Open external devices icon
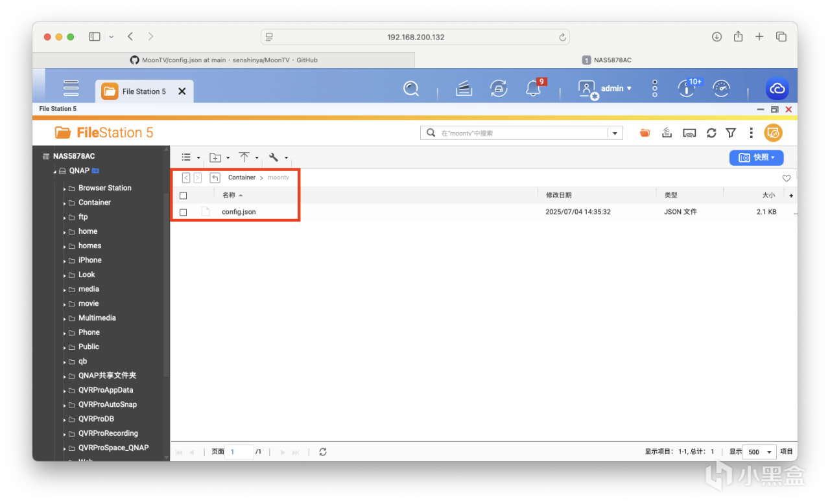This screenshot has height=504, width=830. tap(499, 89)
